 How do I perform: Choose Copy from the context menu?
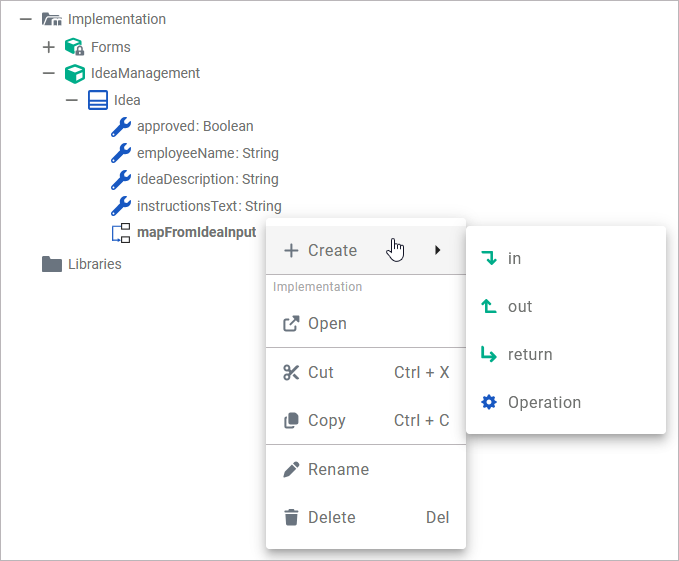(x=326, y=420)
